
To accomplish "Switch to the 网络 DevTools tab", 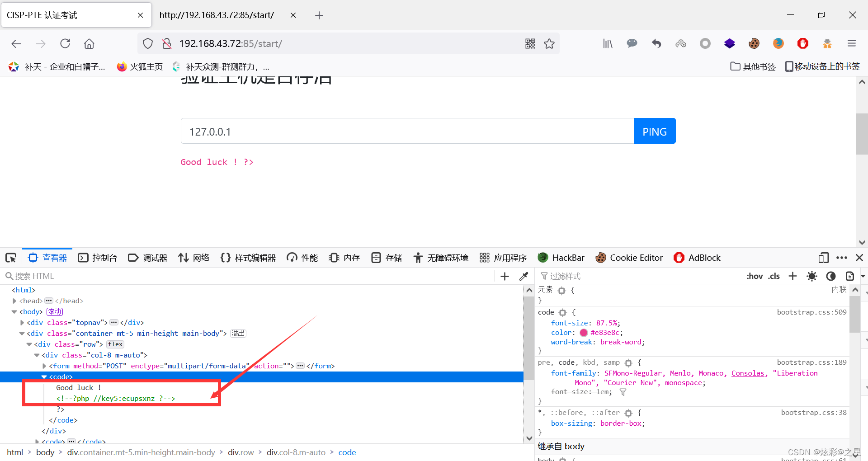I will coord(193,257).
